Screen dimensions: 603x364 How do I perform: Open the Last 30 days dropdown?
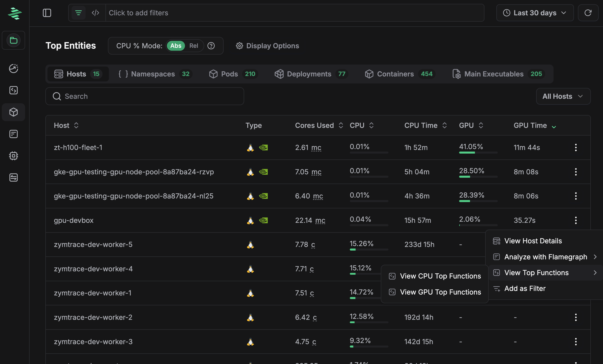[x=535, y=13]
